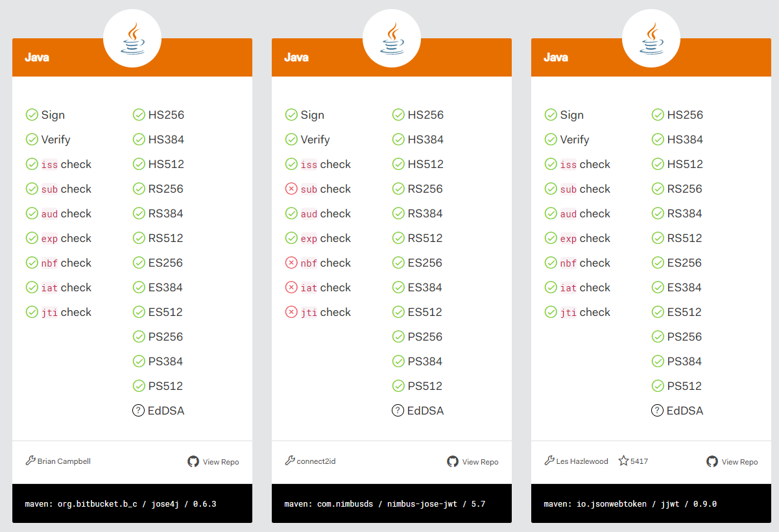Click the Java heading on the jose4j card

37,57
